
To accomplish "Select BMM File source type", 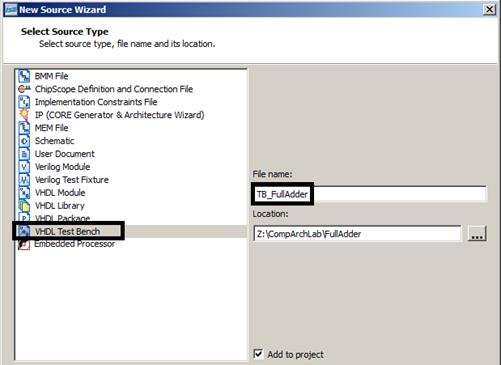I will (x=51, y=76).
